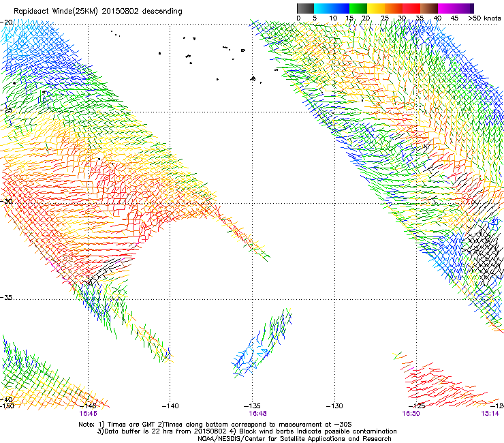Click the '-130' longitude axis label

334,406
